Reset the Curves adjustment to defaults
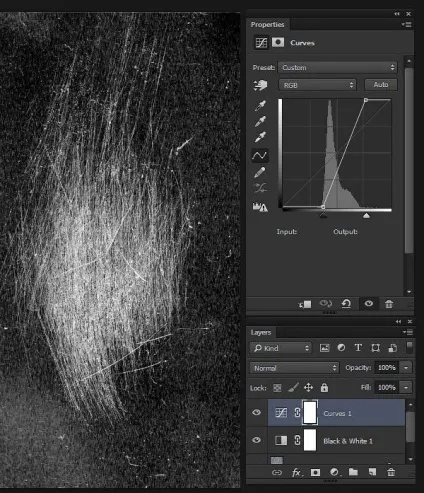The width and height of the screenshot is (424, 493). (346, 304)
